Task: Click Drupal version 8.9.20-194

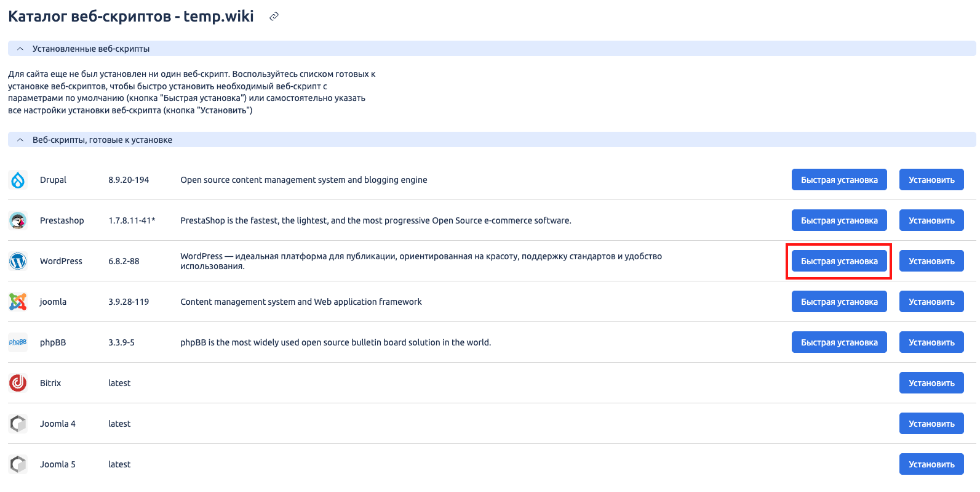Action: point(129,180)
